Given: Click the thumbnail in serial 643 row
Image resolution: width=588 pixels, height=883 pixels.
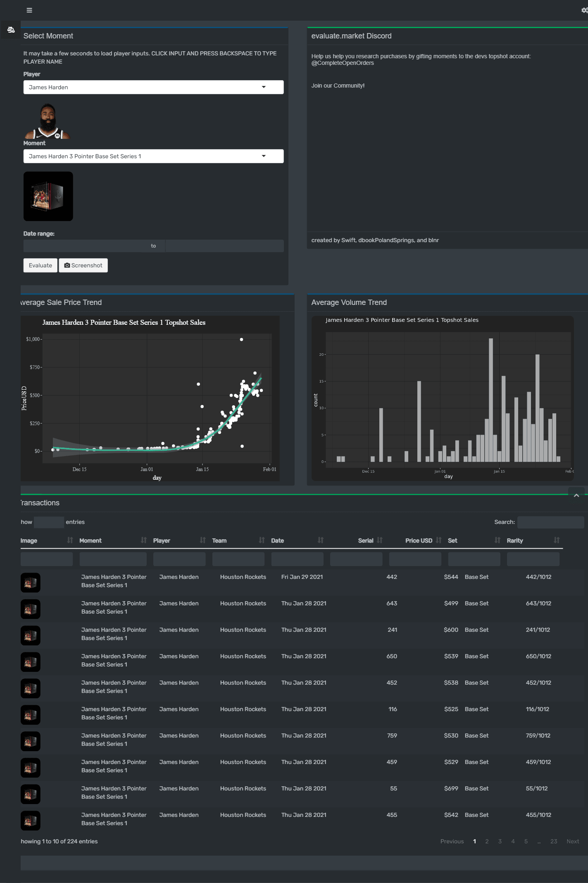Looking at the screenshot, I should 31,609.
